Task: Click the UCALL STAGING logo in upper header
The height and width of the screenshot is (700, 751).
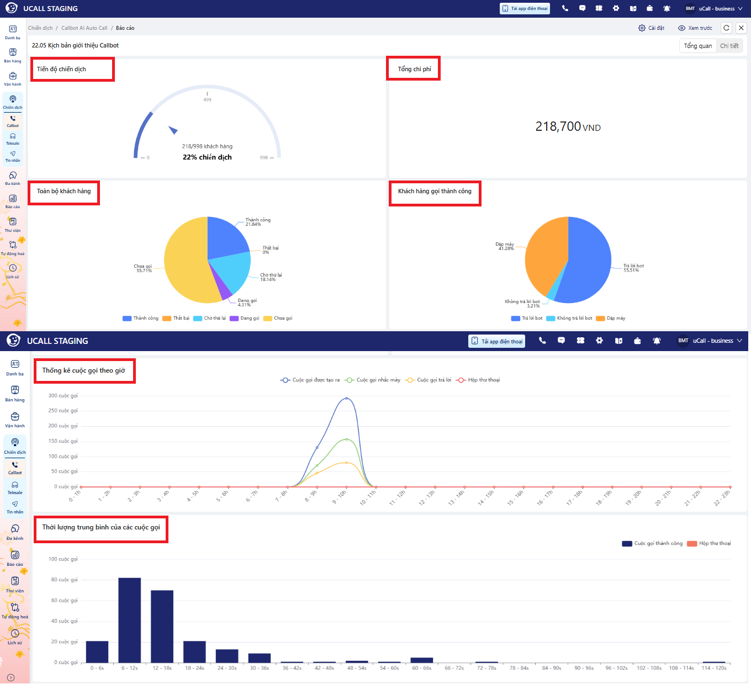Action: point(41,8)
